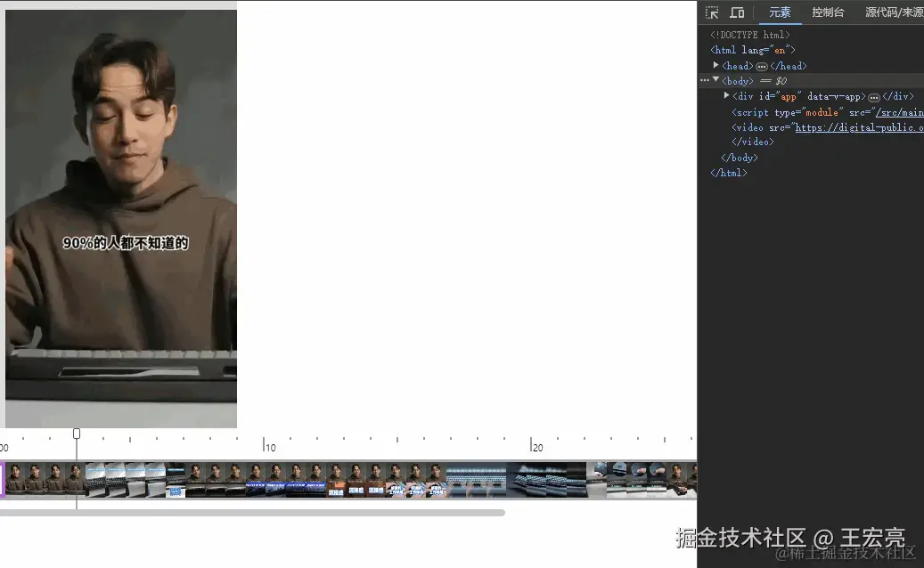
Task: Switch to the 控制台 console tab
Action: tap(827, 12)
